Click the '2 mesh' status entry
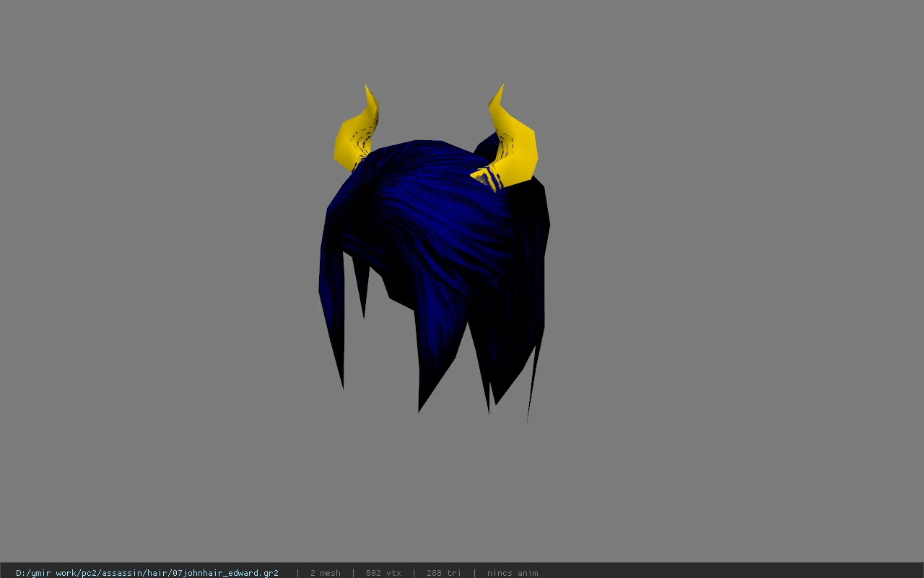The width and height of the screenshot is (924, 578). (x=326, y=573)
